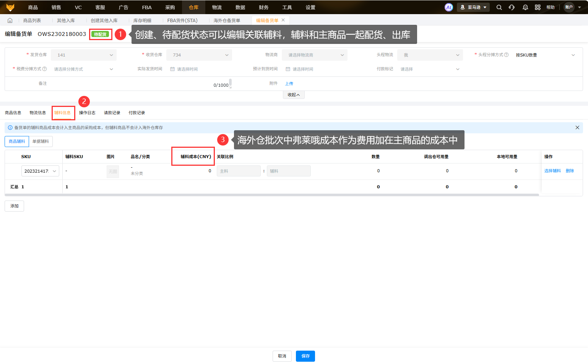
Task: Click calendar icon in 实际发货时间 field
Action: (x=172, y=69)
